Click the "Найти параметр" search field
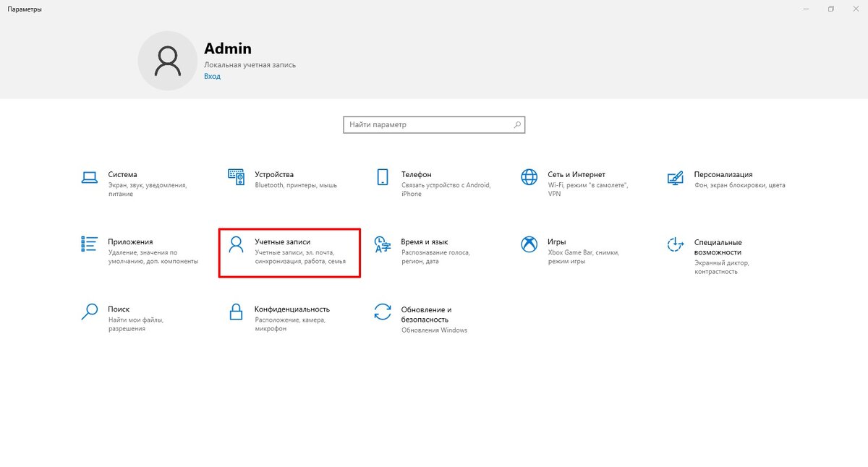The image size is (868, 467). click(427, 124)
